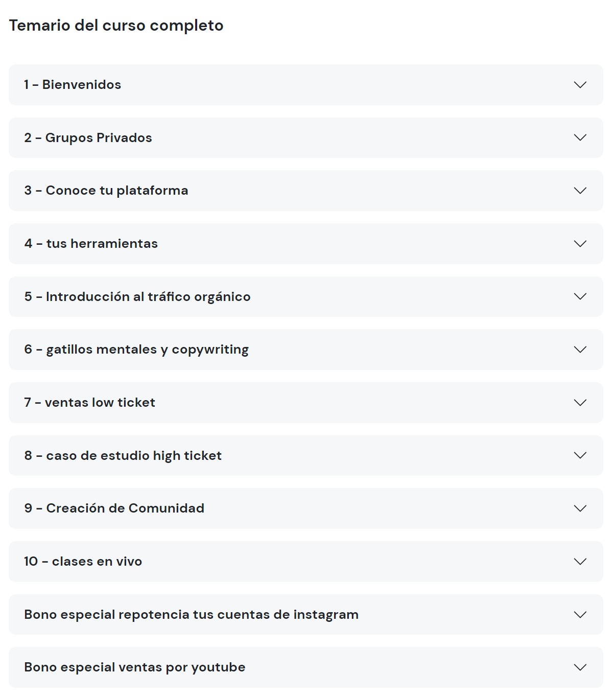Click the "9 - Creación de Comunidad" label

pyautogui.click(x=114, y=508)
